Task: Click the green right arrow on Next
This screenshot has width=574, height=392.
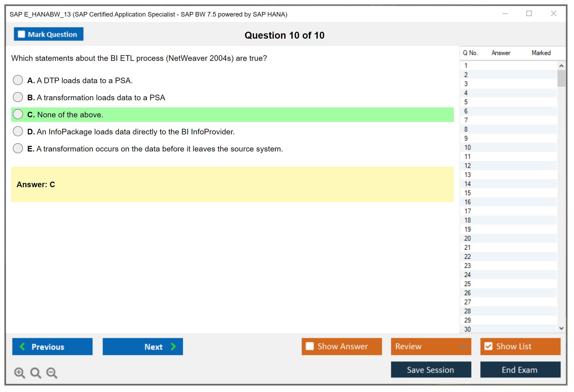Action: [173, 347]
